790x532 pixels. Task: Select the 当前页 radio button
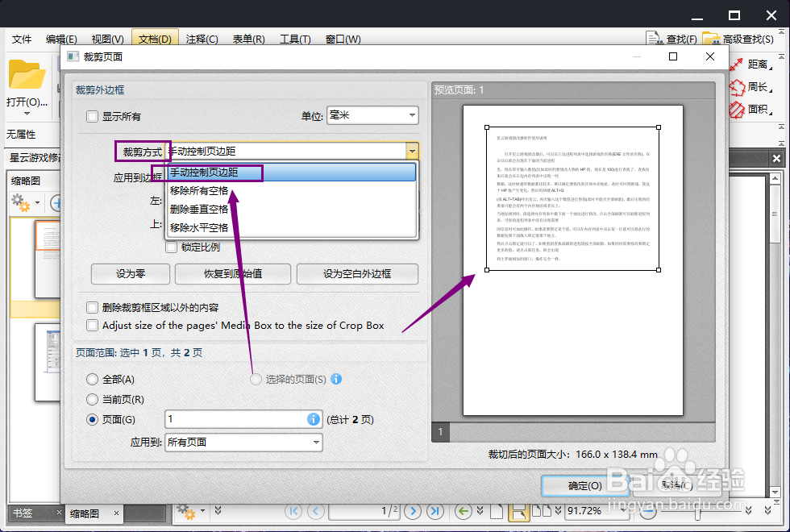pos(94,399)
